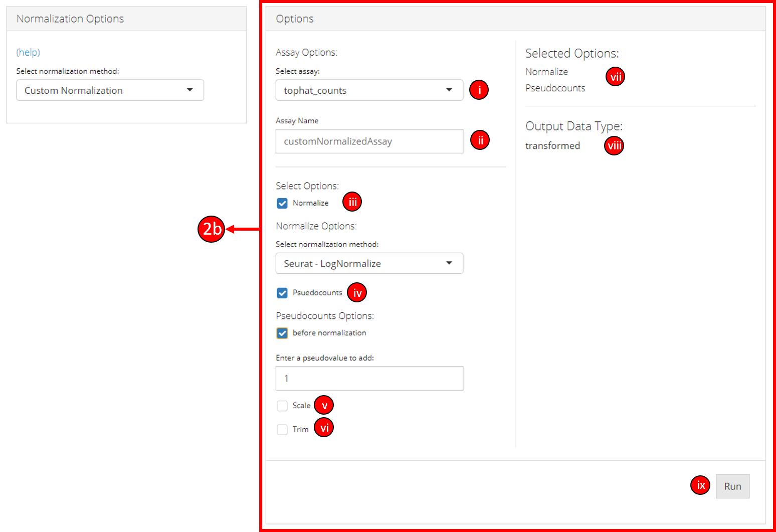Screen dimensions: 776x532
Task: Click the red v marker beside Scale
Action: (324, 405)
